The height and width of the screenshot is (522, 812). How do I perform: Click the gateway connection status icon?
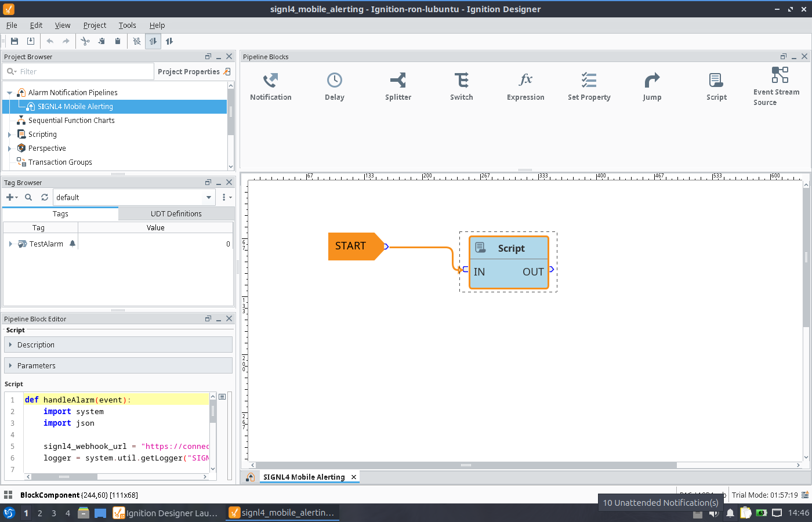pos(805,495)
